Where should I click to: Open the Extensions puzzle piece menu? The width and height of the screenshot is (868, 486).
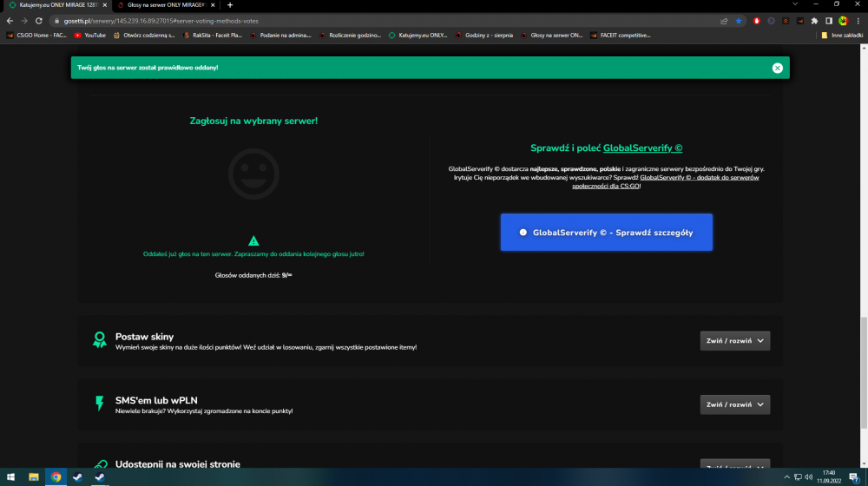click(x=814, y=21)
